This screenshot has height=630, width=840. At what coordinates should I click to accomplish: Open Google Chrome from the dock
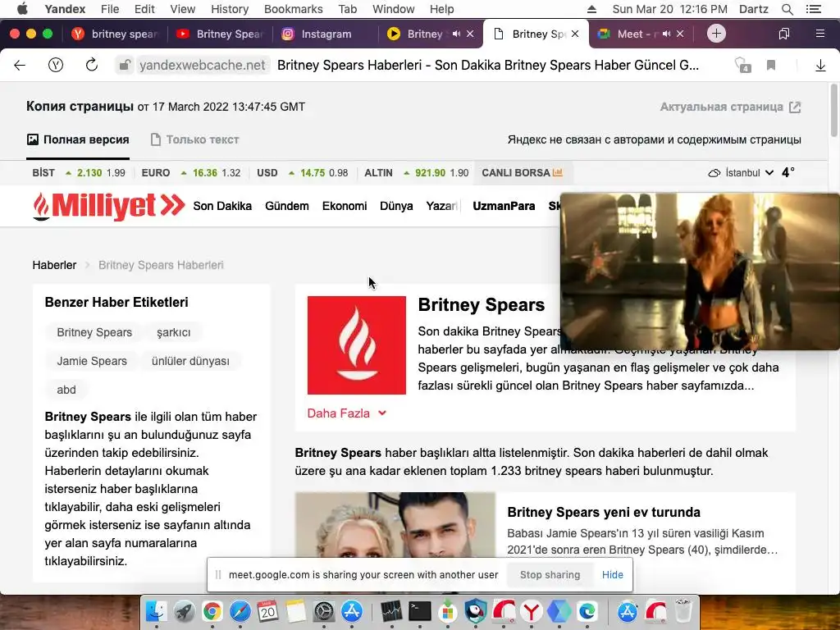pos(212,611)
